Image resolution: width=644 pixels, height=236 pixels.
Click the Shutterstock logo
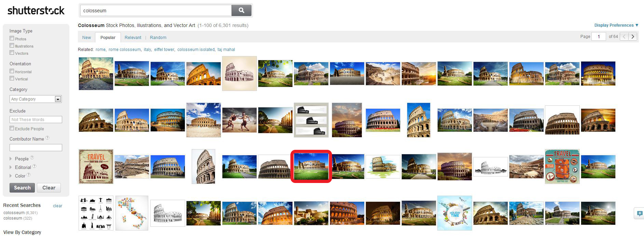[36, 11]
